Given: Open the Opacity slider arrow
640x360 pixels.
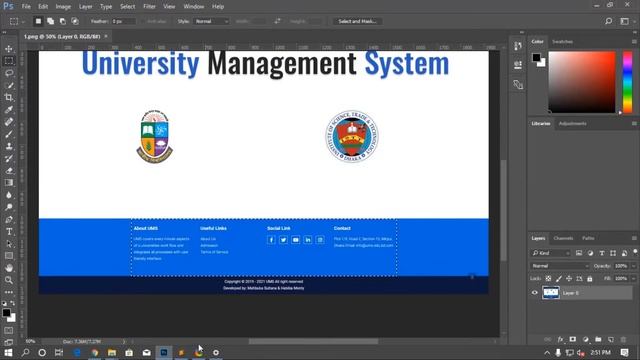Looking at the screenshot, I should point(633,266).
